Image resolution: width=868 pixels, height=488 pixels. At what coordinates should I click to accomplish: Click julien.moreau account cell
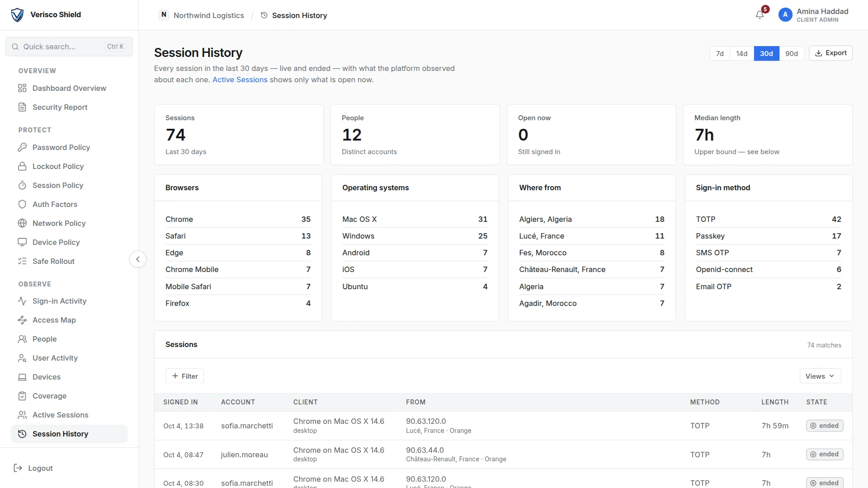245,455
